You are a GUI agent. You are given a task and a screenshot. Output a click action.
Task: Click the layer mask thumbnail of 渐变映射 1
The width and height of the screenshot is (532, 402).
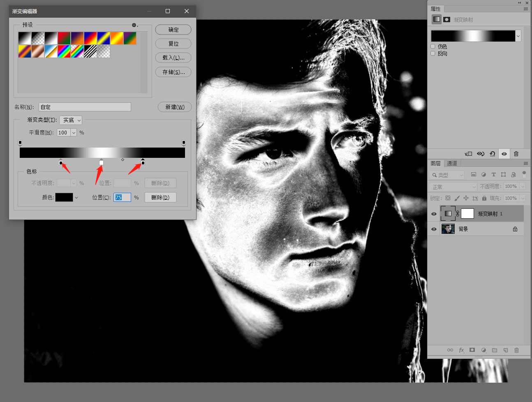pos(467,213)
